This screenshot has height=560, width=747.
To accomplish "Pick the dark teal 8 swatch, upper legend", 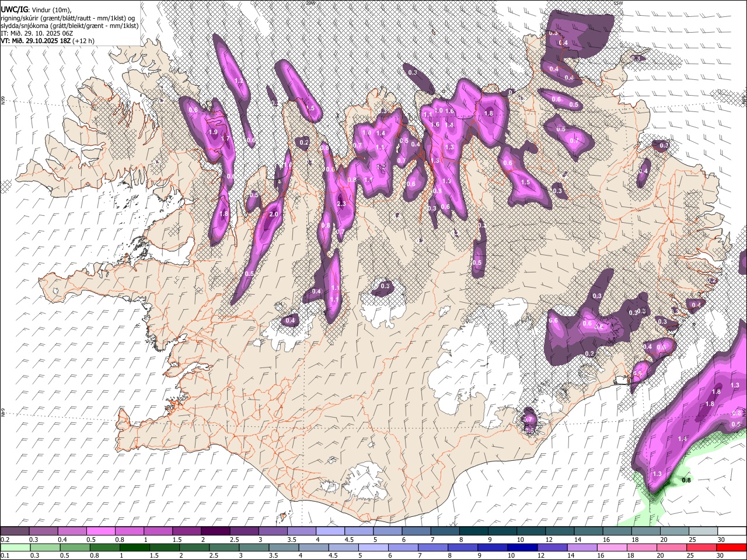I will pyautogui.click(x=473, y=531).
